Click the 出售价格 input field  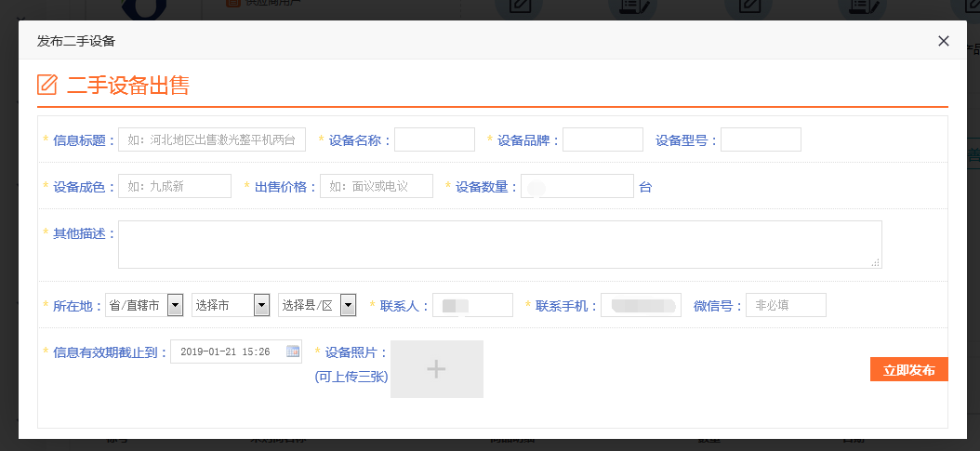pyautogui.click(x=377, y=186)
